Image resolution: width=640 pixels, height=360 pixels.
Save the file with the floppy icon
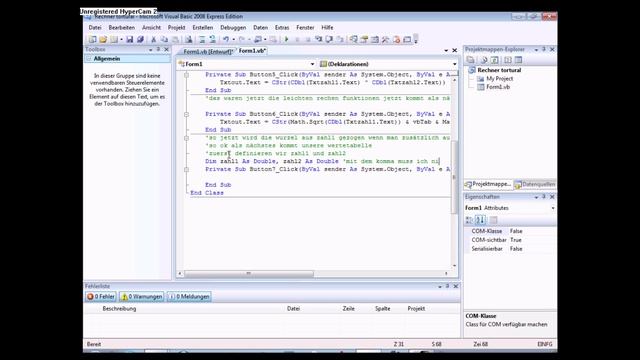129,40
